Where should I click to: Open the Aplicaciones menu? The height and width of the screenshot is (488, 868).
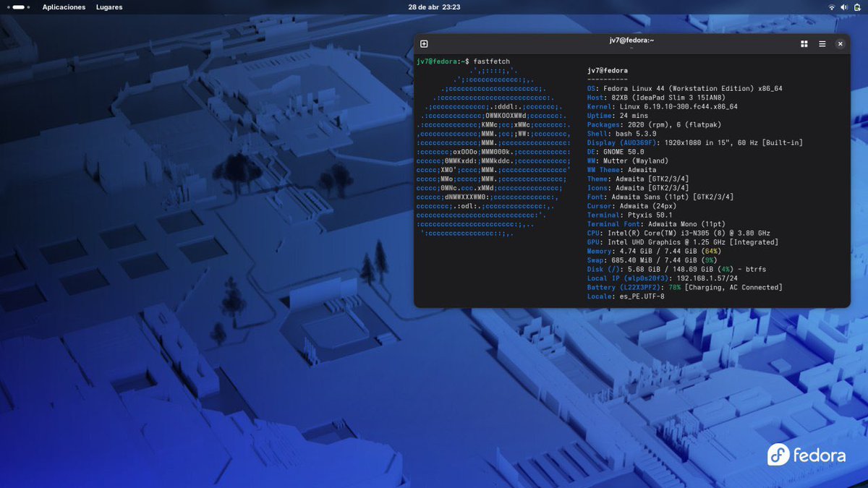(64, 7)
